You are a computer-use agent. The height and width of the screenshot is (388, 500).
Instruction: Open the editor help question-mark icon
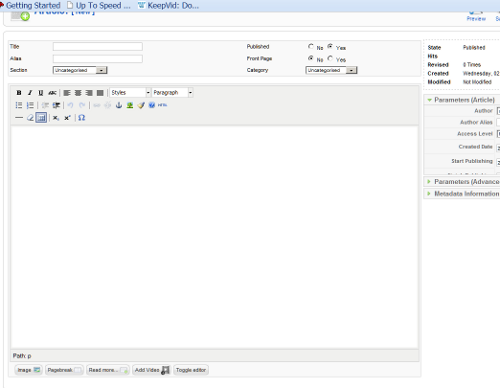(x=152, y=105)
